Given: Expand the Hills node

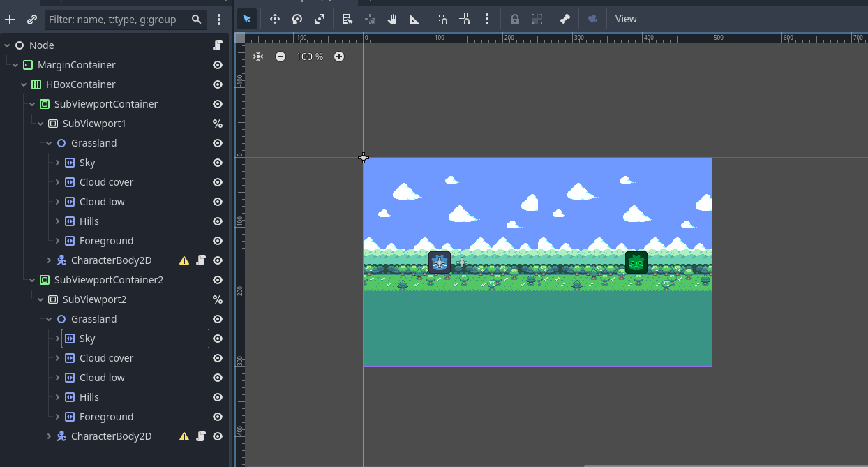Looking at the screenshot, I should click(58, 221).
